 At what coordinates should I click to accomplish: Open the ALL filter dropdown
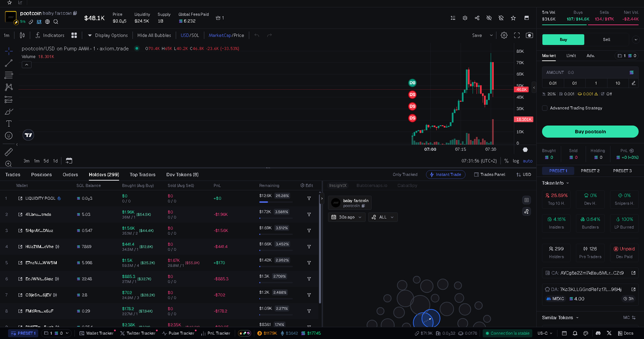(x=384, y=217)
